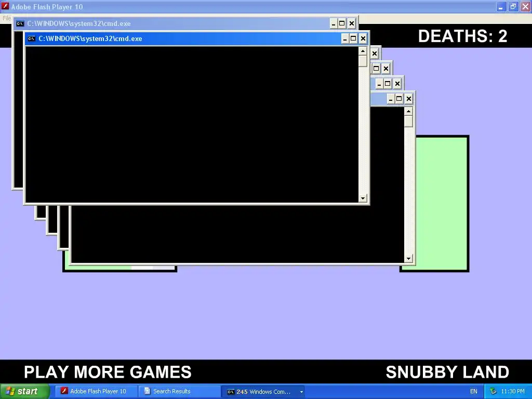Restore down the Adobe Flash Player 10 window

(x=513, y=6)
